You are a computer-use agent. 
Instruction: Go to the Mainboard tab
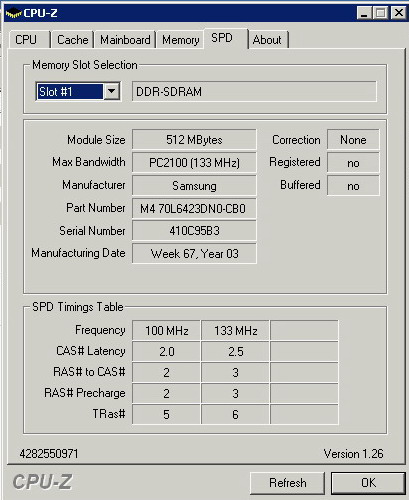pyautogui.click(x=125, y=40)
